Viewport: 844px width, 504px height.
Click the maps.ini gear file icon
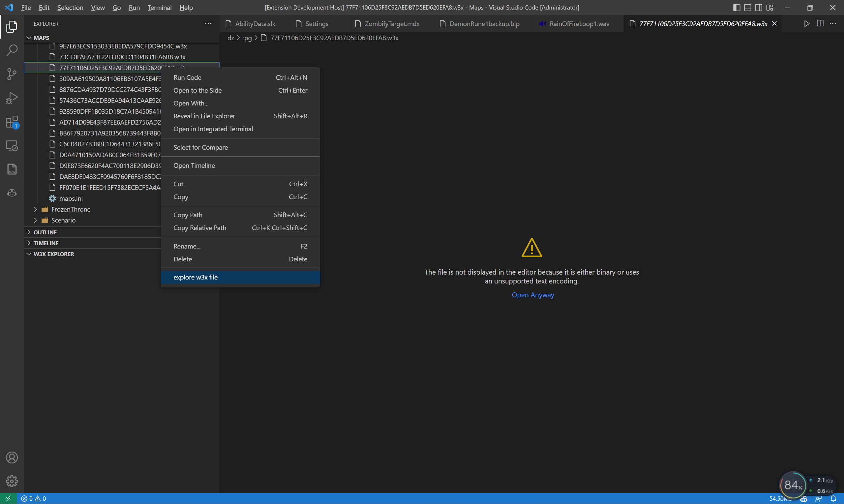pos(52,198)
